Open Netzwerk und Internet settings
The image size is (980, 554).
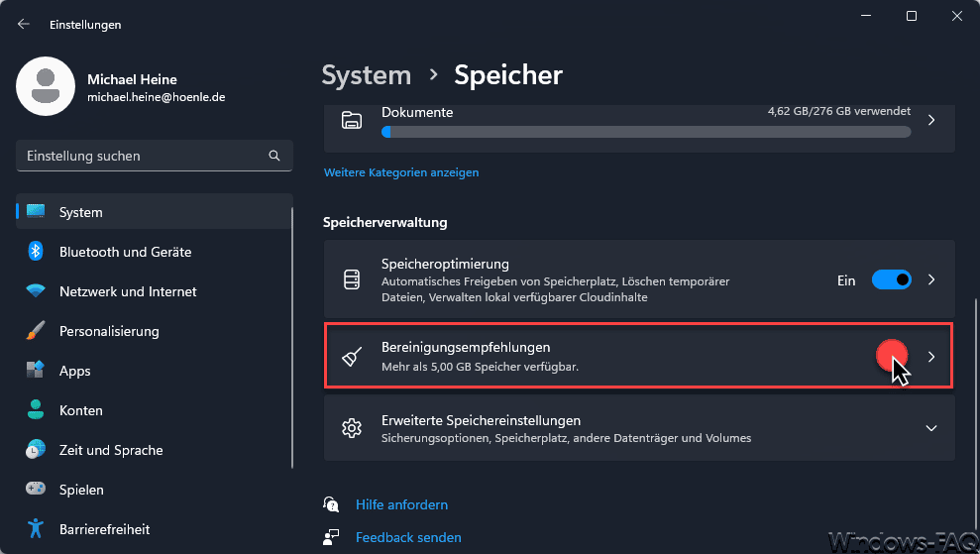point(155,291)
